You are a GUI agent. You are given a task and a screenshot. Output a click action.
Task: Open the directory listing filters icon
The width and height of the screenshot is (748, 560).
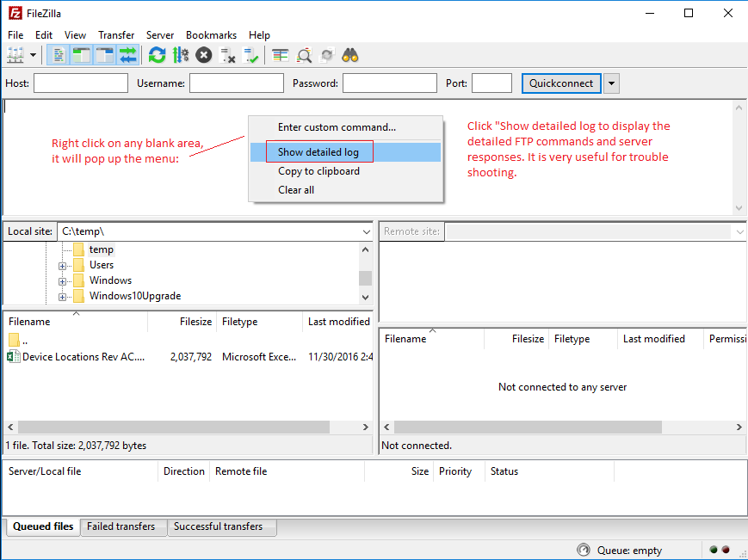pyautogui.click(x=281, y=55)
